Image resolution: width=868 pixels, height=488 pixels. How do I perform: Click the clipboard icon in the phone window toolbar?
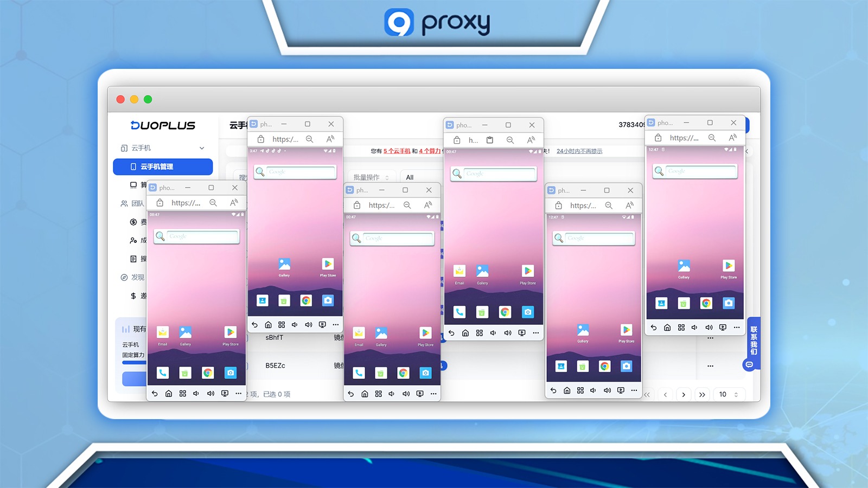pyautogui.click(x=490, y=140)
